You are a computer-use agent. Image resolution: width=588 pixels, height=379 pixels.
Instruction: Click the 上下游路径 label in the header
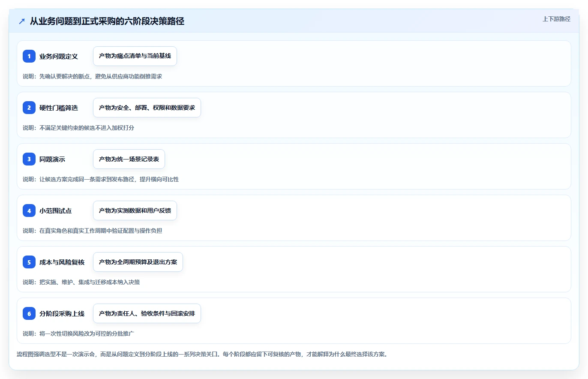[556, 19]
